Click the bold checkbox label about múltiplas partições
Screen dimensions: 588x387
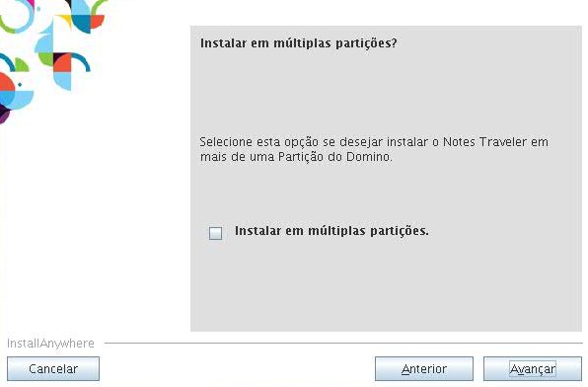[331, 231]
